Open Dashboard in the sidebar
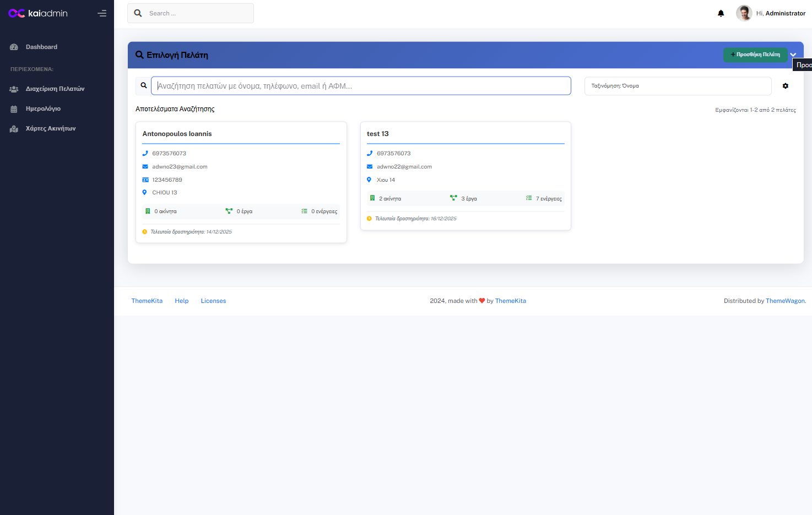 click(41, 47)
